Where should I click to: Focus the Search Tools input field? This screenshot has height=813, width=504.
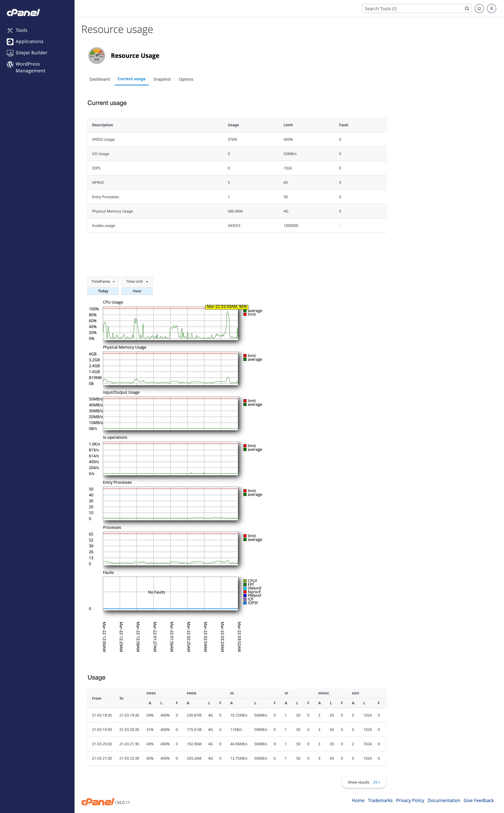(x=413, y=9)
